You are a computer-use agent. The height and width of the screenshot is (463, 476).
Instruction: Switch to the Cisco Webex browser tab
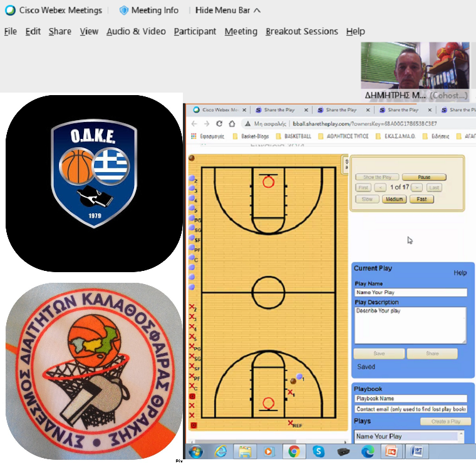(219, 109)
